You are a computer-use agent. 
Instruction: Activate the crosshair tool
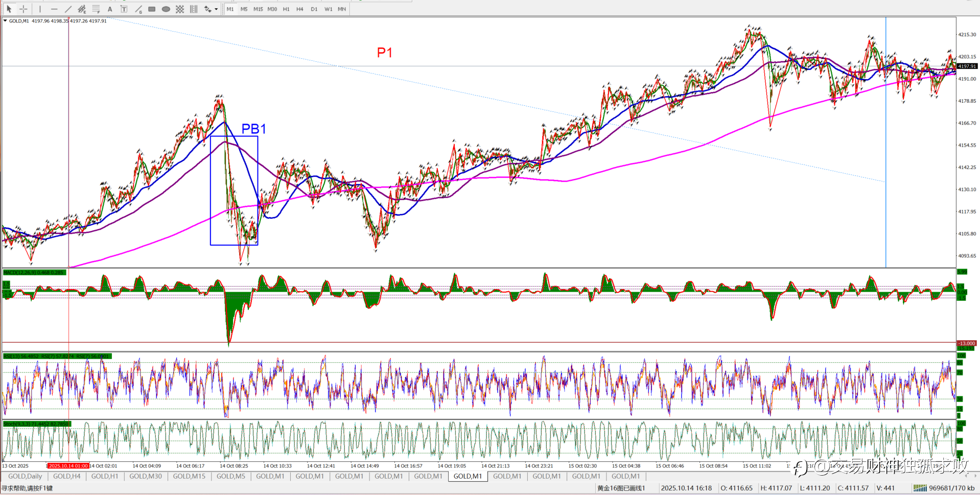pyautogui.click(x=24, y=9)
